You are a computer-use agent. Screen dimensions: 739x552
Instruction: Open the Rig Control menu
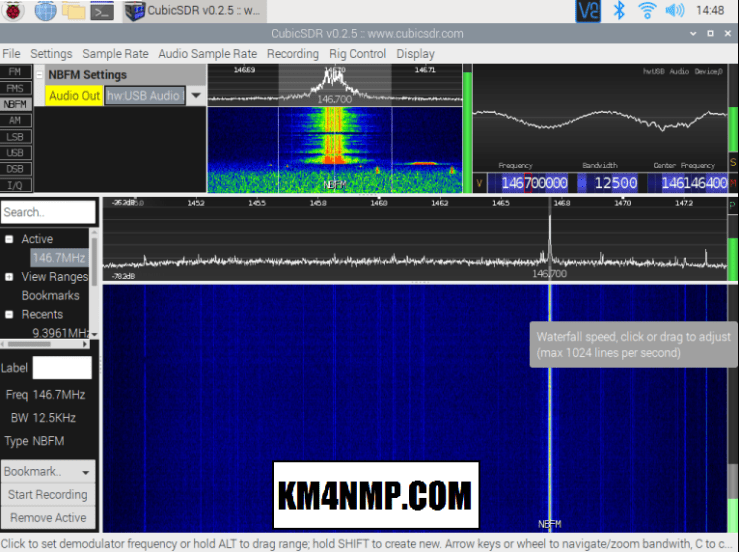click(357, 53)
